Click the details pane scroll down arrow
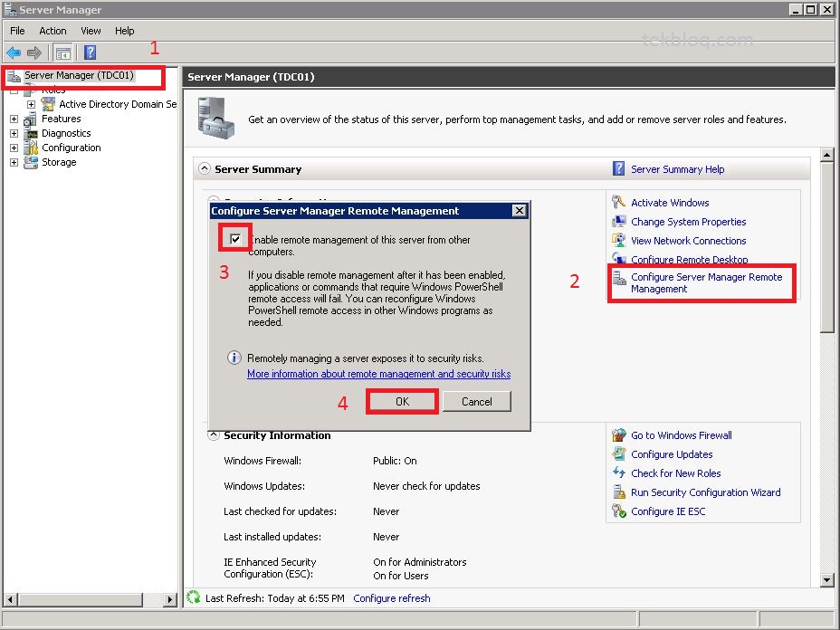The image size is (840, 630). [x=826, y=579]
